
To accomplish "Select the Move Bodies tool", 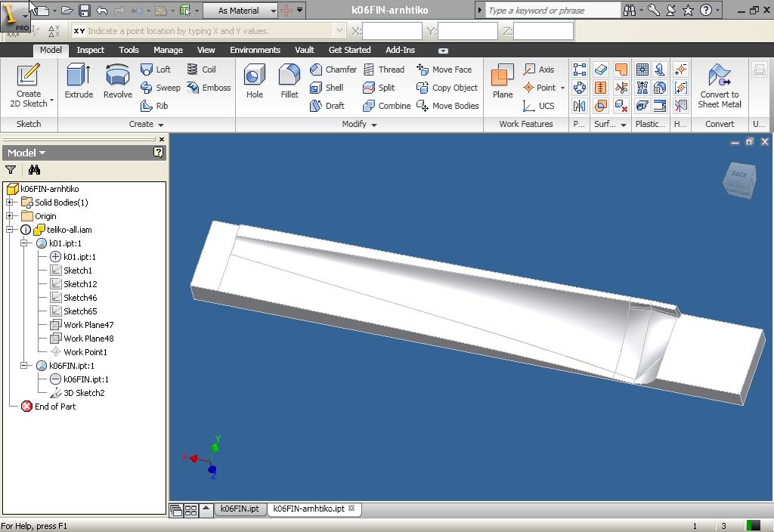I will coord(447,106).
